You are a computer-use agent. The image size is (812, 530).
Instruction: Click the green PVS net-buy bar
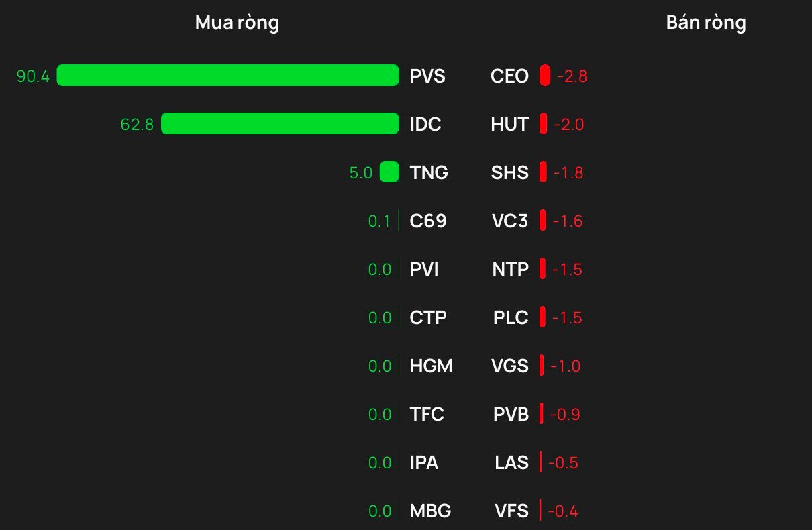click(x=227, y=75)
